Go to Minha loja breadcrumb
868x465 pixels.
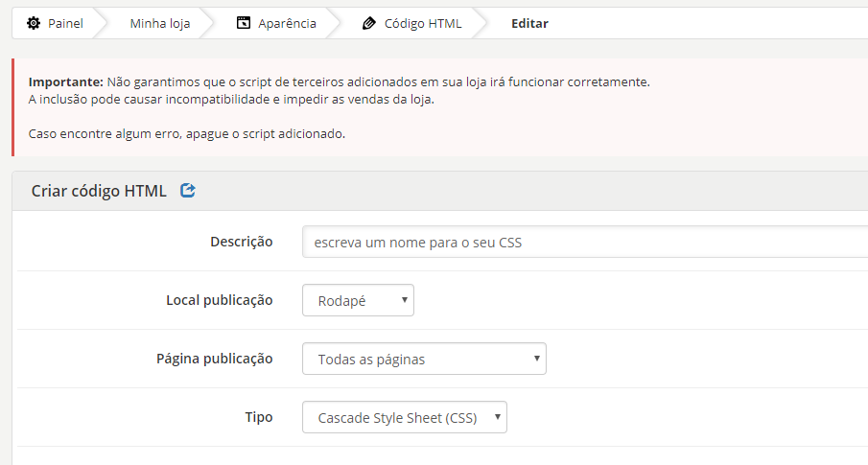[159, 23]
